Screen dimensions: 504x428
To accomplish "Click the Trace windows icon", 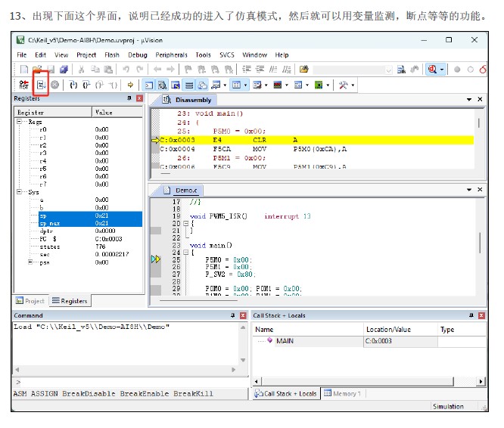I will (x=298, y=85).
